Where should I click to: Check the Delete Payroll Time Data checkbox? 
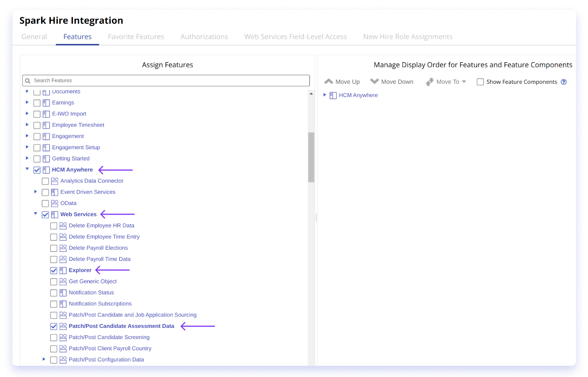coord(54,260)
